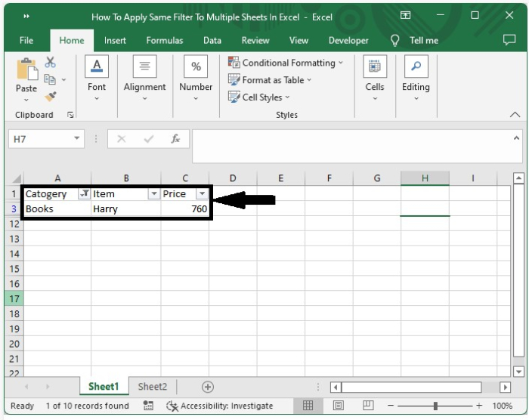Click the horizontal scrollbar thumb
529x420 pixels.
(x=411, y=387)
